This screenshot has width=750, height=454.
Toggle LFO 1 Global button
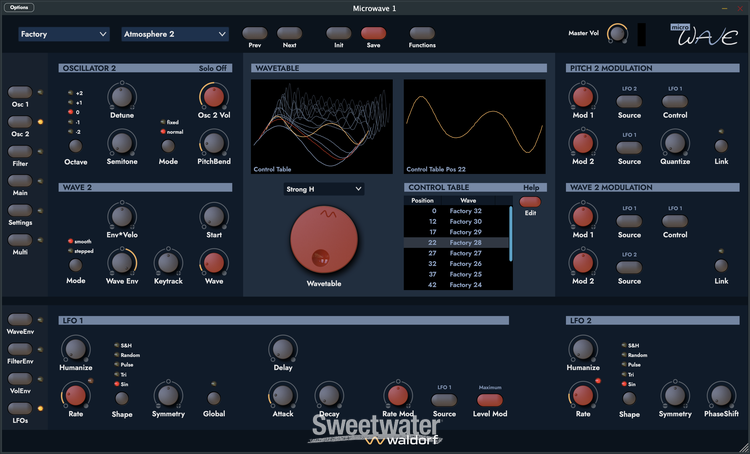click(x=214, y=398)
